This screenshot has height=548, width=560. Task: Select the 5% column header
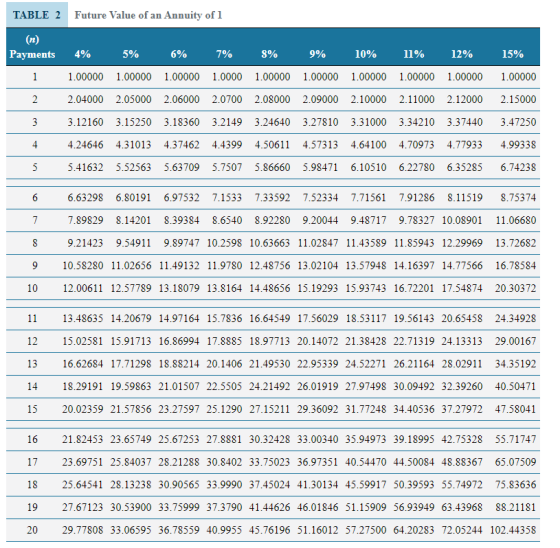(x=131, y=54)
